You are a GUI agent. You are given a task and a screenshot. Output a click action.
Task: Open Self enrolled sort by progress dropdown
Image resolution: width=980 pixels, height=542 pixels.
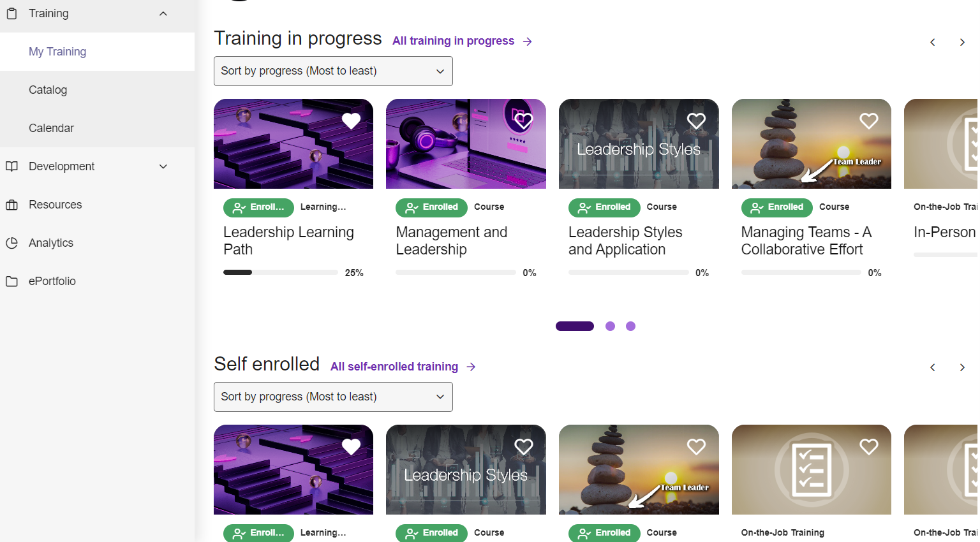click(x=333, y=397)
